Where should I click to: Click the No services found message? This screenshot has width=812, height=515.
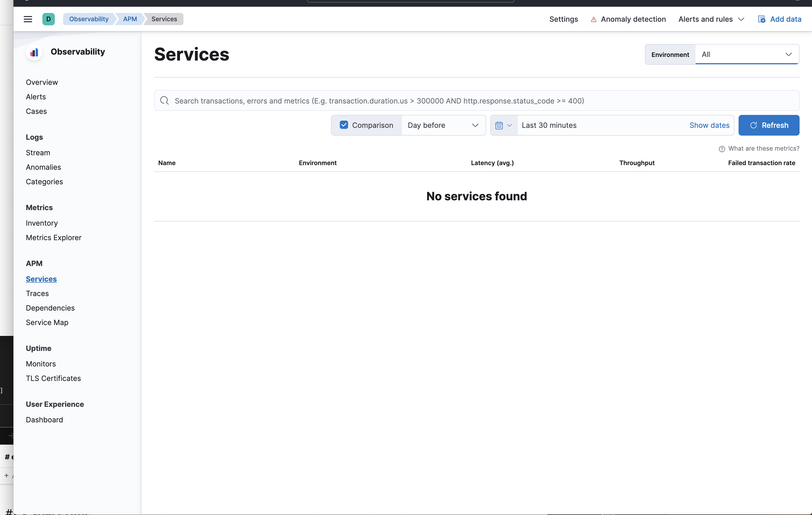477,196
